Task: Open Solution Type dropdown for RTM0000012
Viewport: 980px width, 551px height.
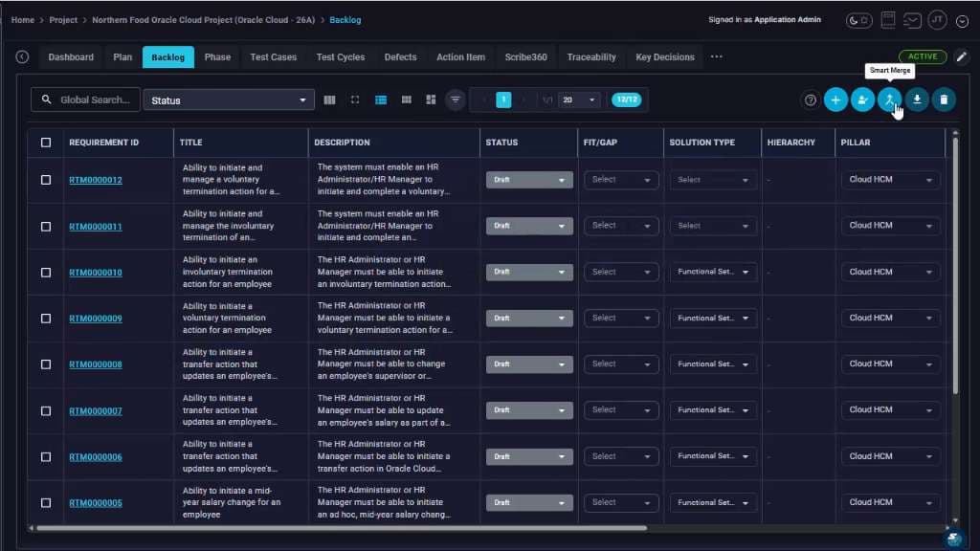Action: pyautogui.click(x=713, y=180)
